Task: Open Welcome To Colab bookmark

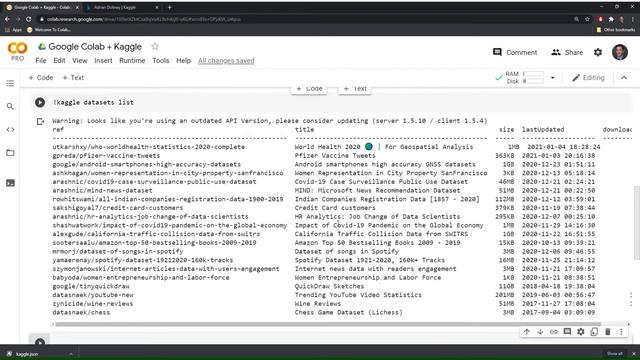Action: pyautogui.click(x=49, y=30)
